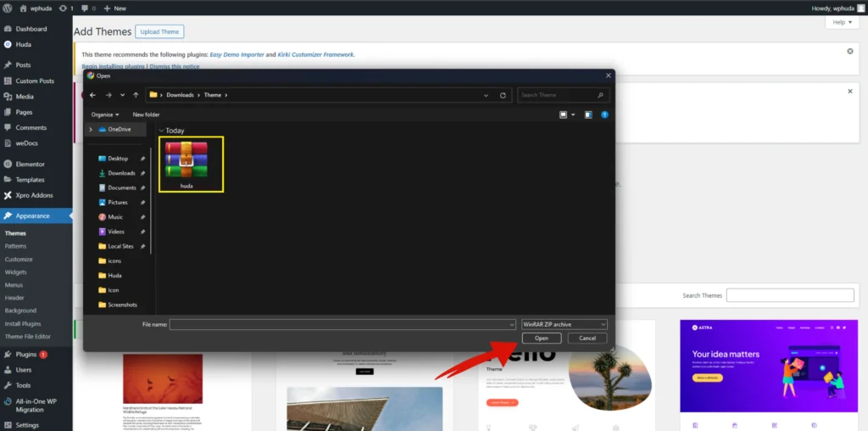The height and width of the screenshot is (431, 868).
Task: Open updates indicator in admin bar
Action: pos(66,8)
